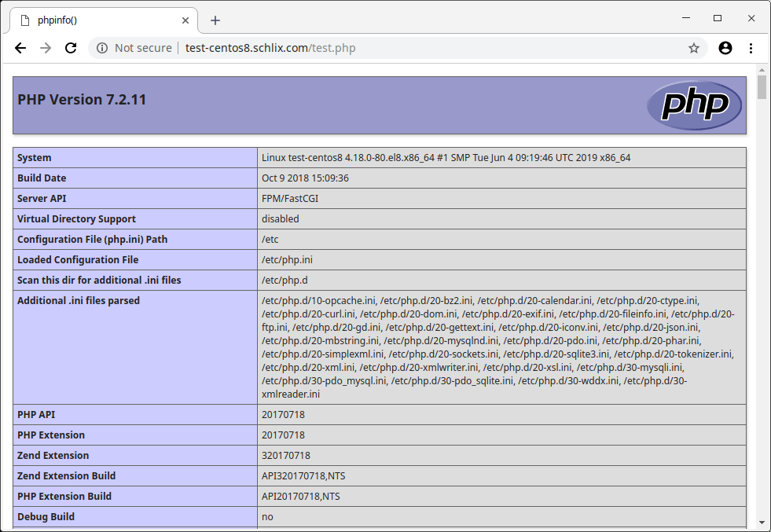Click the PHP API value 20170718
The image size is (771, 532).
[x=283, y=414]
